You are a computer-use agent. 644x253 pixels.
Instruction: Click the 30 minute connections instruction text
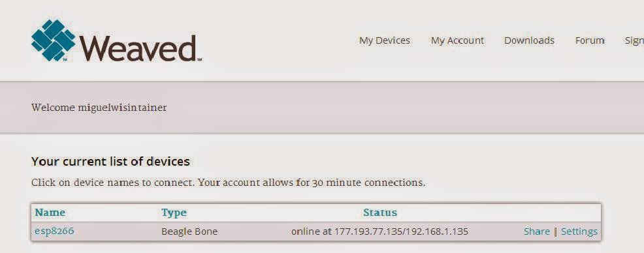(228, 183)
